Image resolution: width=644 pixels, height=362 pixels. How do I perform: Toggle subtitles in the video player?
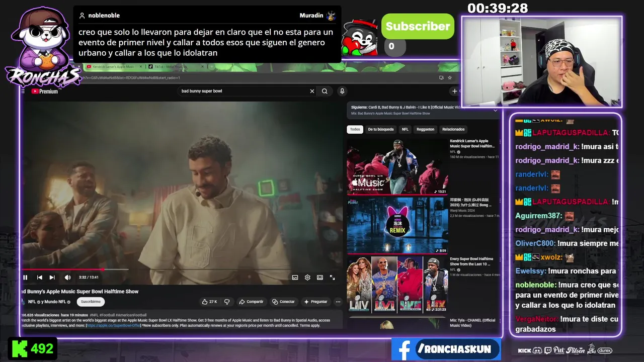pos(295,278)
